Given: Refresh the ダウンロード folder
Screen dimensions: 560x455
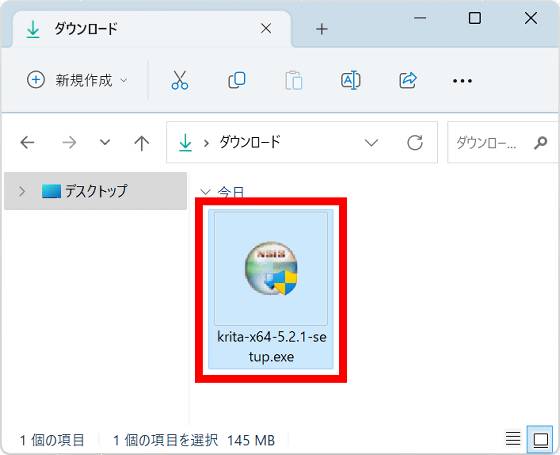Looking at the screenshot, I should pos(415,142).
